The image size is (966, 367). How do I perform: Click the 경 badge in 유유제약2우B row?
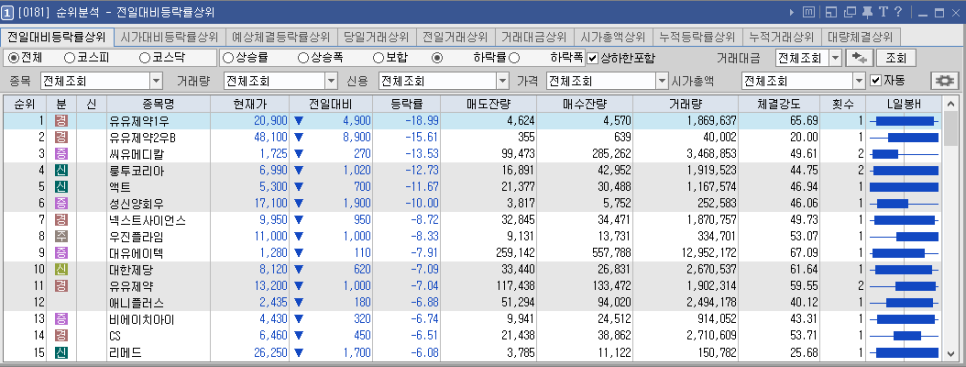click(x=61, y=137)
